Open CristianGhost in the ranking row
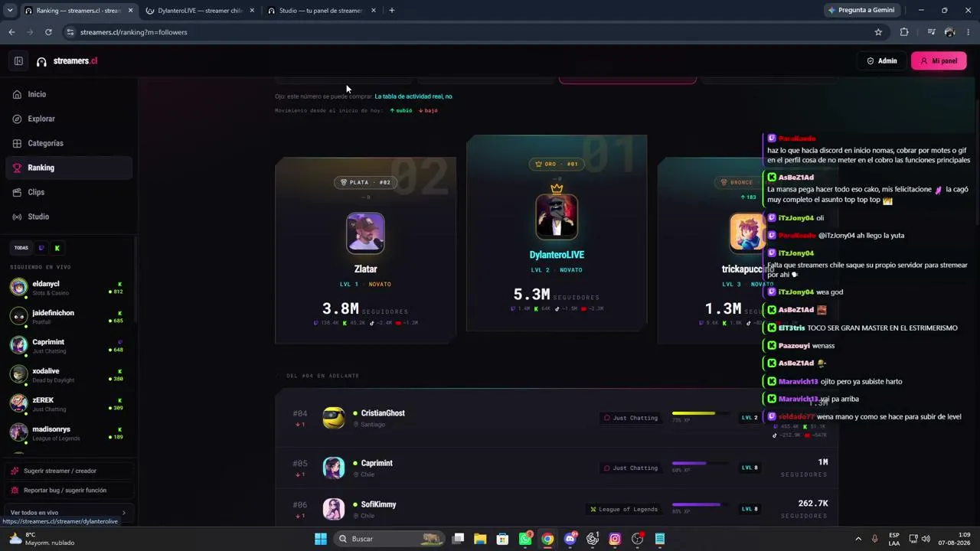Viewport: 980px width, 551px height. pos(383,413)
